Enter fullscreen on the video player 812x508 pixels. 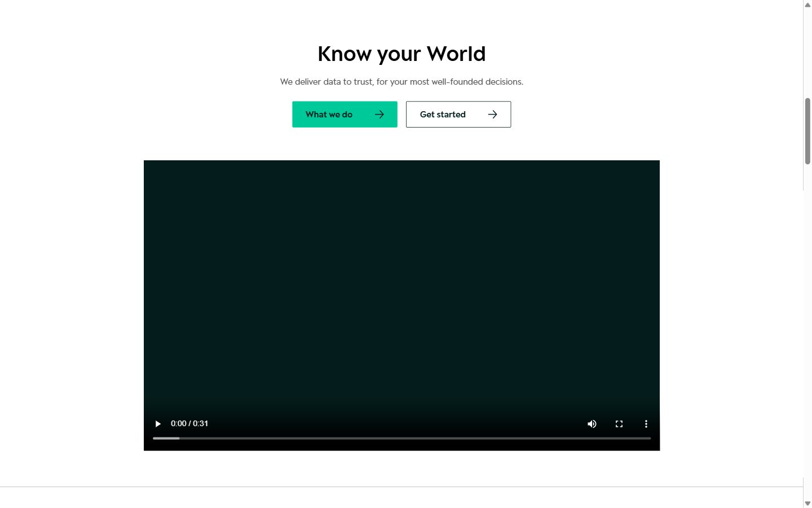coord(619,424)
